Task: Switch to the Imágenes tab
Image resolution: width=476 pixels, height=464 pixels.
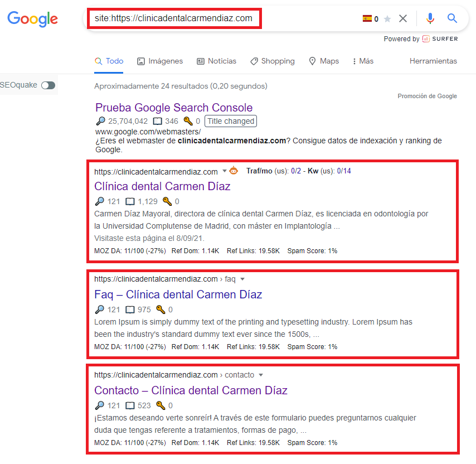Action: [x=160, y=61]
